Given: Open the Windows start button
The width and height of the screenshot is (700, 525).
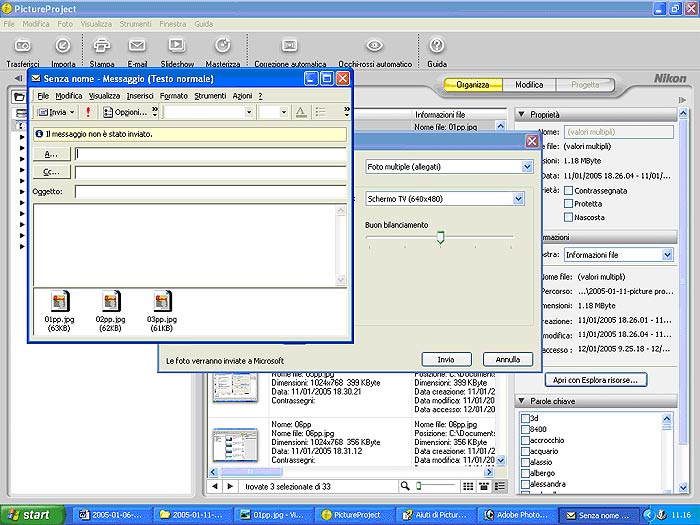Looking at the screenshot, I should pyautogui.click(x=32, y=515).
